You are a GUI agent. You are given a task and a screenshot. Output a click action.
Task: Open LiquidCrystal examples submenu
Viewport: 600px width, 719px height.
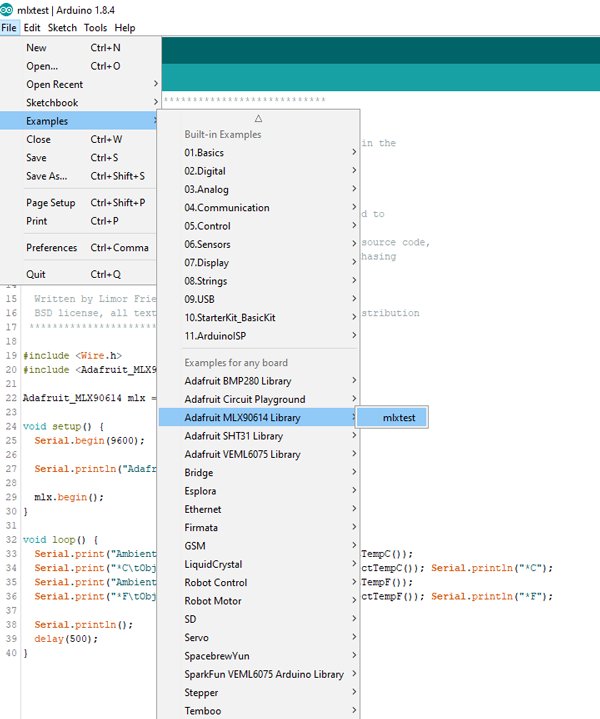(259, 564)
